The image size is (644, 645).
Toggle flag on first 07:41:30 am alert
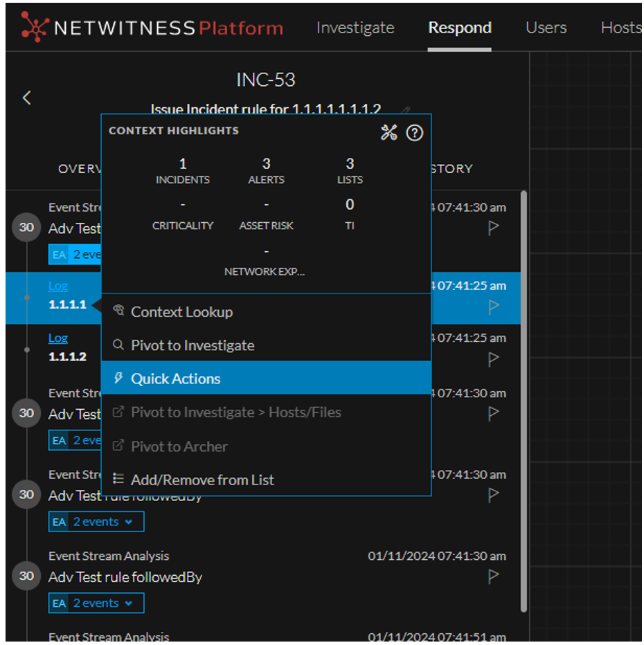click(x=493, y=228)
